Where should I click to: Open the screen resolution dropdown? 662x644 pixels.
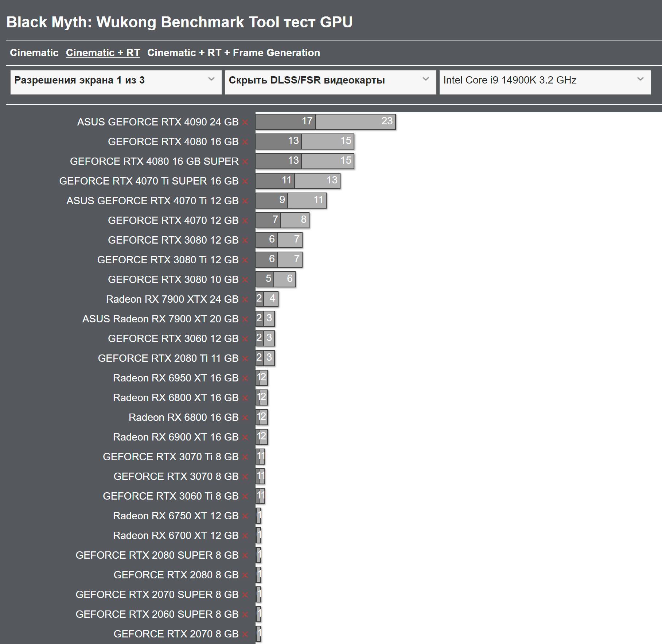click(x=116, y=82)
